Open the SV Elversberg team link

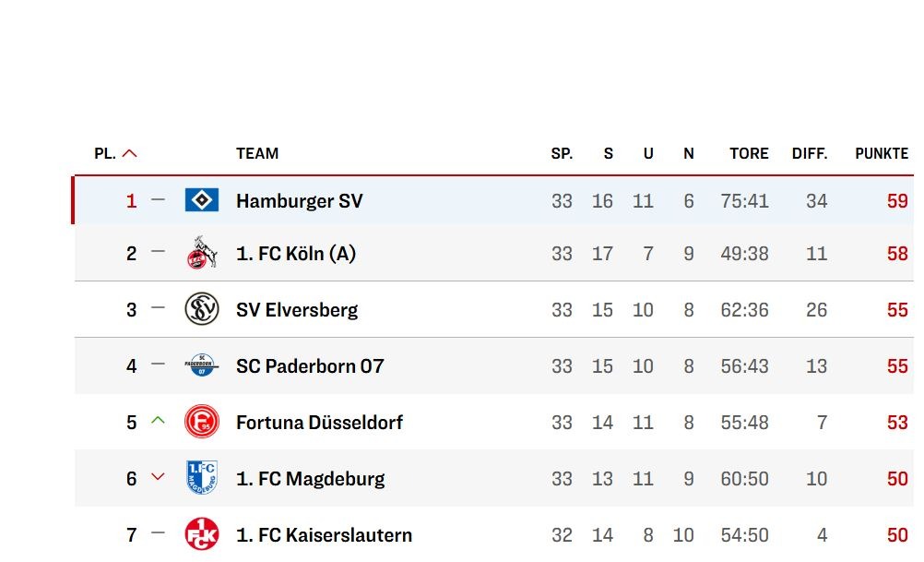click(x=297, y=309)
